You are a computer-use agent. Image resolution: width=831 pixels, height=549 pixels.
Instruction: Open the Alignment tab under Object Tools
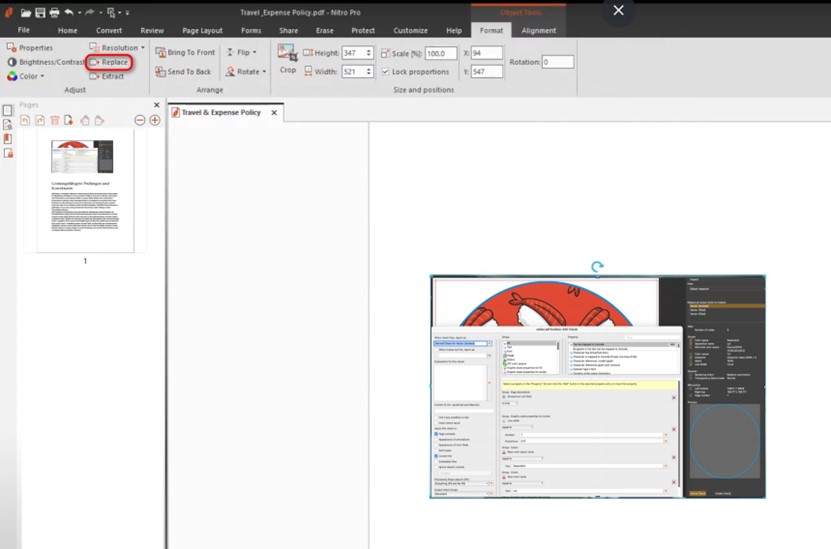pos(539,31)
